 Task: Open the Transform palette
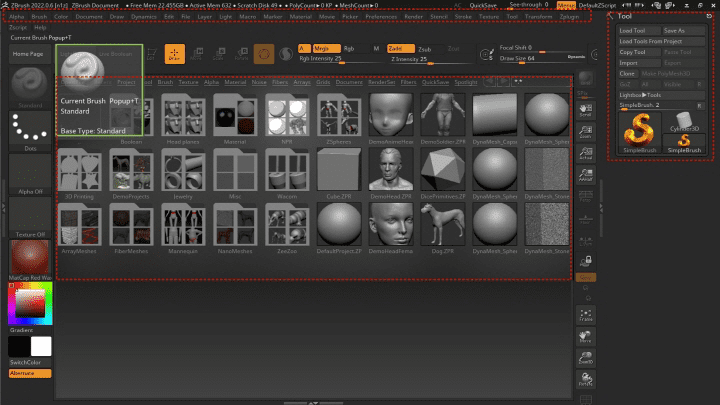539,17
